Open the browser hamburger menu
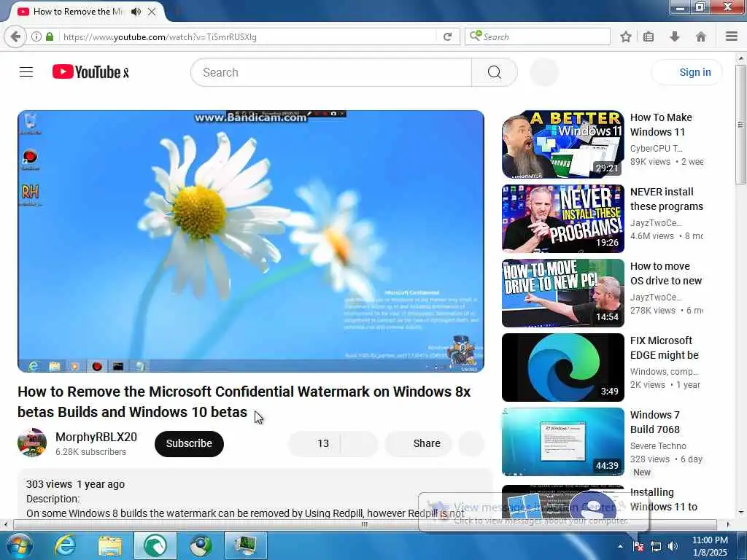The image size is (747, 560). point(732,36)
